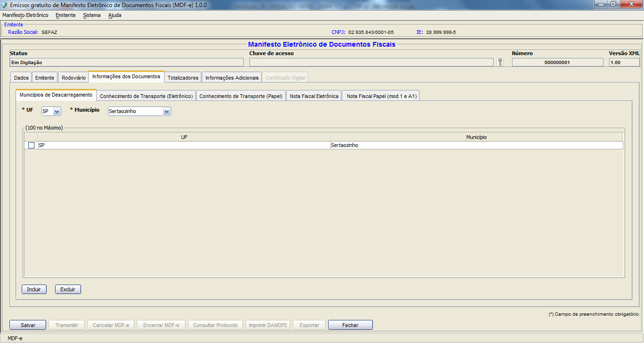
Task: Click the Chave de acesso field
Action: (x=372, y=62)
